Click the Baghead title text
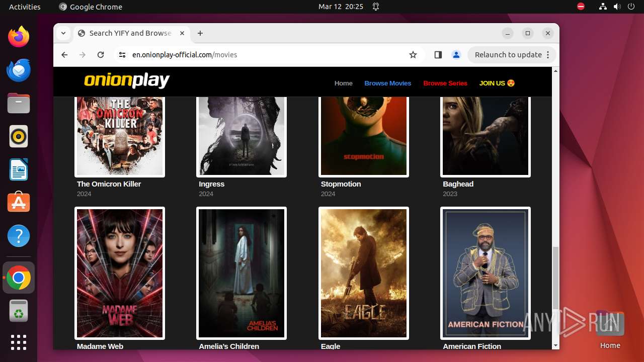 pyautogui.click(x=458, y=184)
